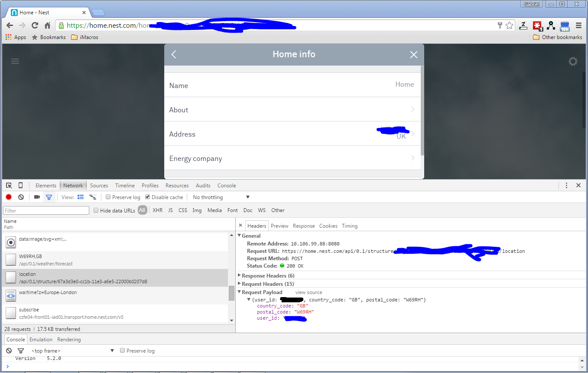The height and width of the screenshot is (373, 588).
Task: Open the Nest side menu icon
Action: [15, 61]
